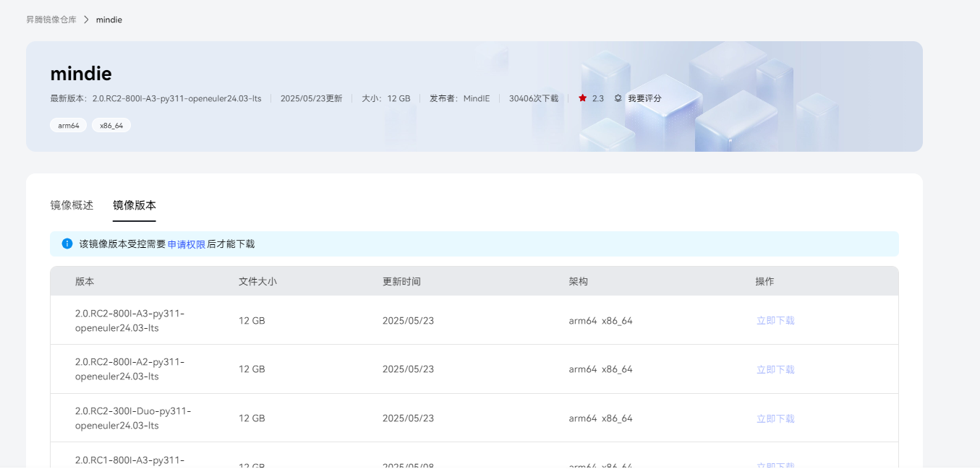The width and height of the screenshot is (980, 469).
Task: Click the 发布者: MindIE header text
Action: point(459,98)
